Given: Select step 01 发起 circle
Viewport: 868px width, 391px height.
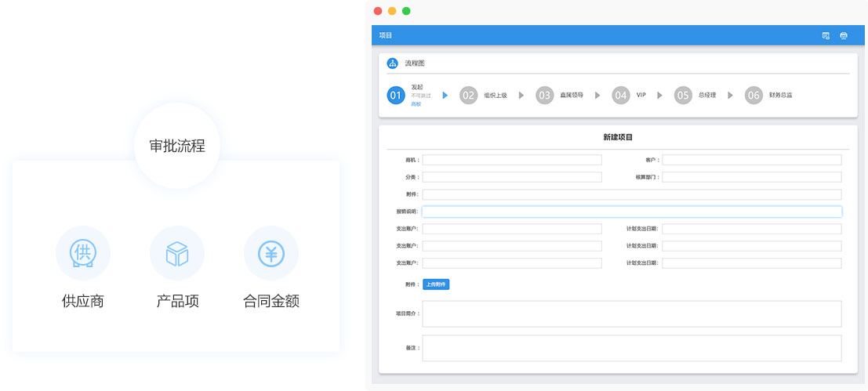Looking at the screenshot, I should click(x=396, y=96).
